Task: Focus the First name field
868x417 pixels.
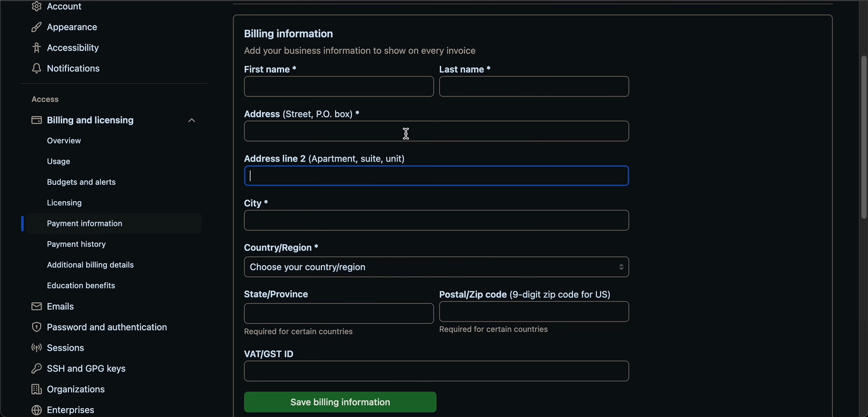Action: coord(339,86)
